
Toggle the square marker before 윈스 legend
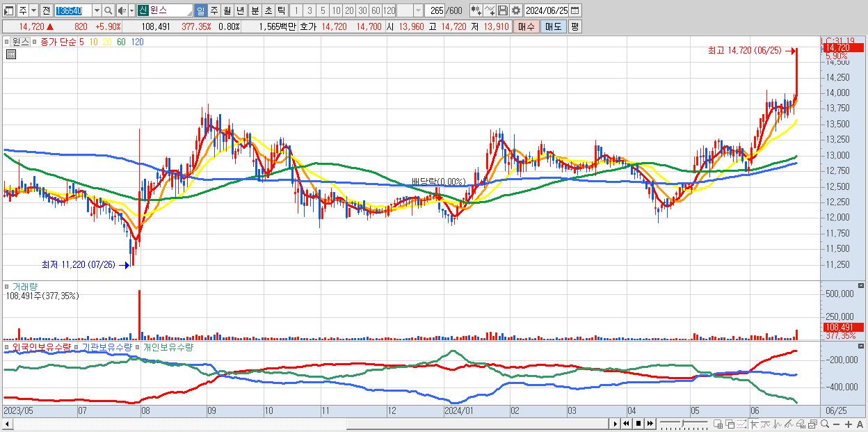(8, 41)
